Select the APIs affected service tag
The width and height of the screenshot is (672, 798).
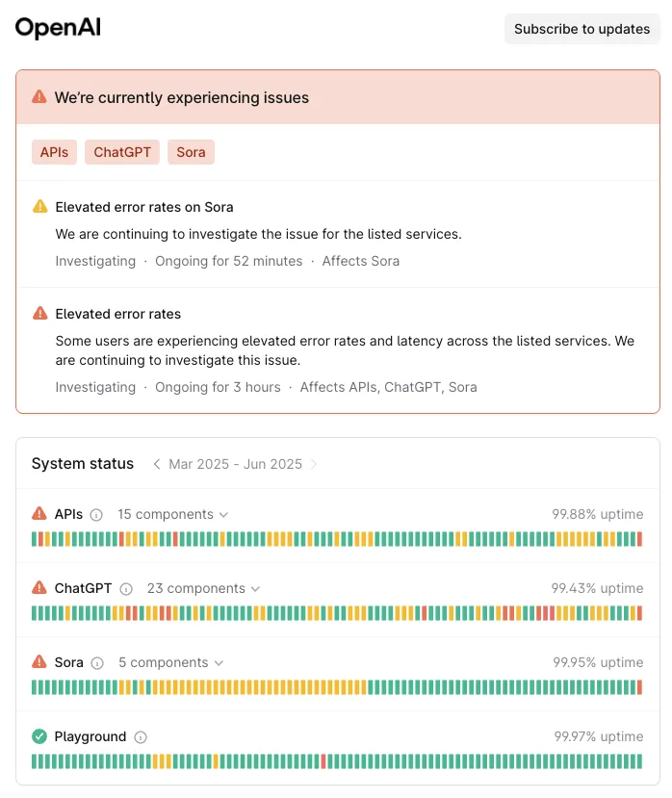coord(54,152)
